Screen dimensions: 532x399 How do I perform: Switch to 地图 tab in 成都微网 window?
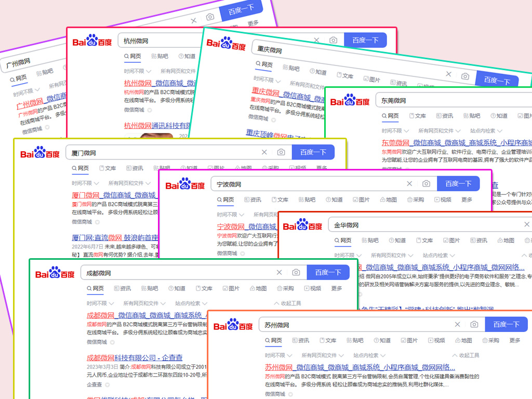[x=258, y=288]
